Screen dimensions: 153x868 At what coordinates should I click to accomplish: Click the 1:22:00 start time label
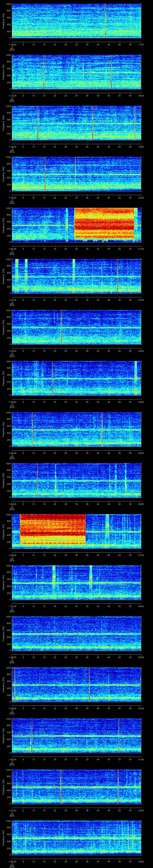click(12, 351)
